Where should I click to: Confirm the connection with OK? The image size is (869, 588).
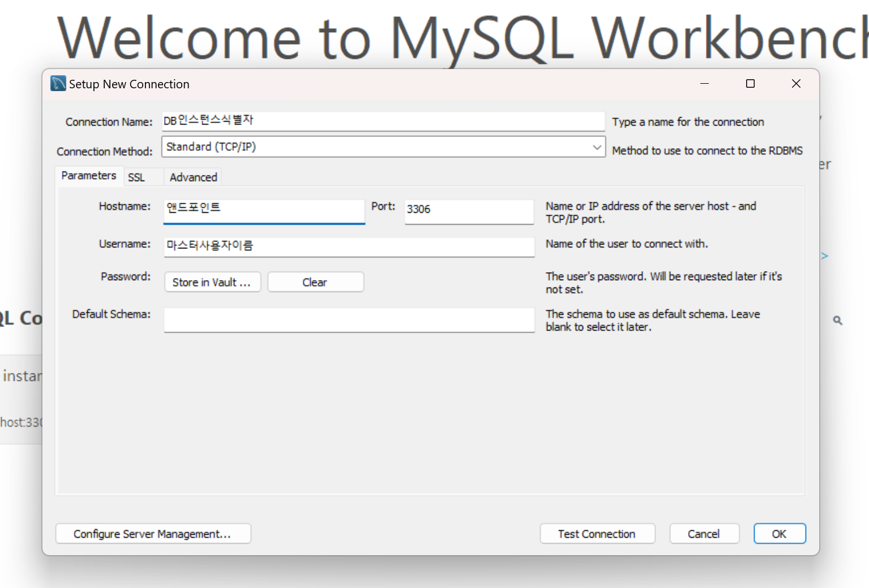click(780, 534)
